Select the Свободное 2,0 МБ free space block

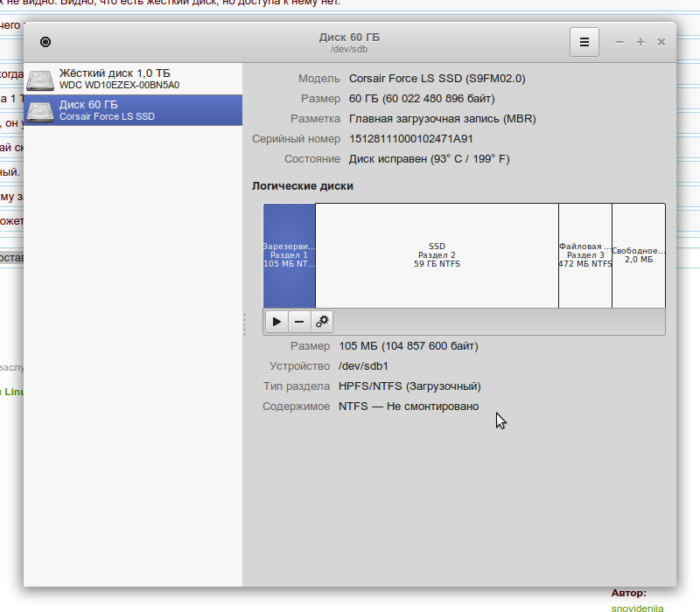[639, 255]
